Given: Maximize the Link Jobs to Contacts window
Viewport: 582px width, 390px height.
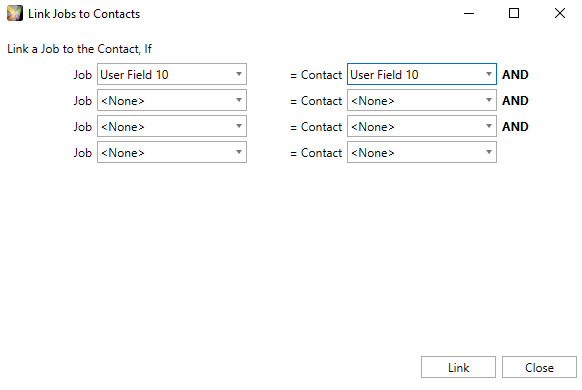Looking at the screenshot, I should pos(514,13).
